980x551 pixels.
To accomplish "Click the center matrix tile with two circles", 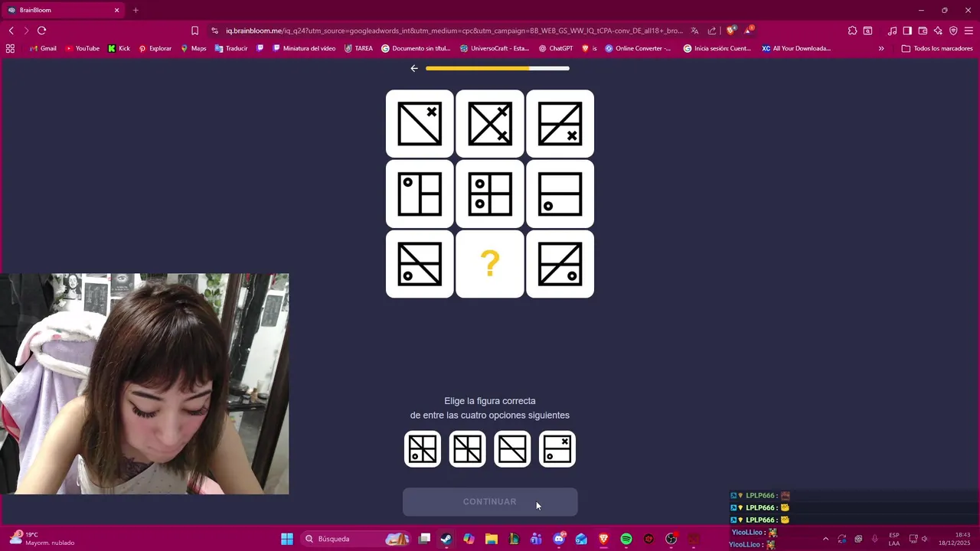I will (x=490, y=194).
